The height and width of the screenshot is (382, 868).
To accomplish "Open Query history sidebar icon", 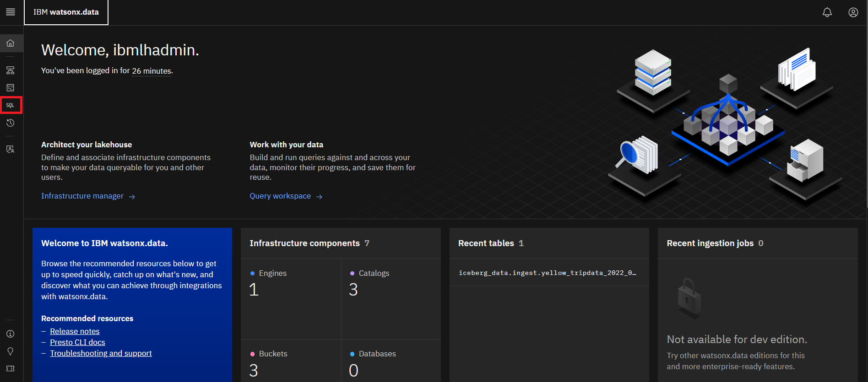I will 11,123.
